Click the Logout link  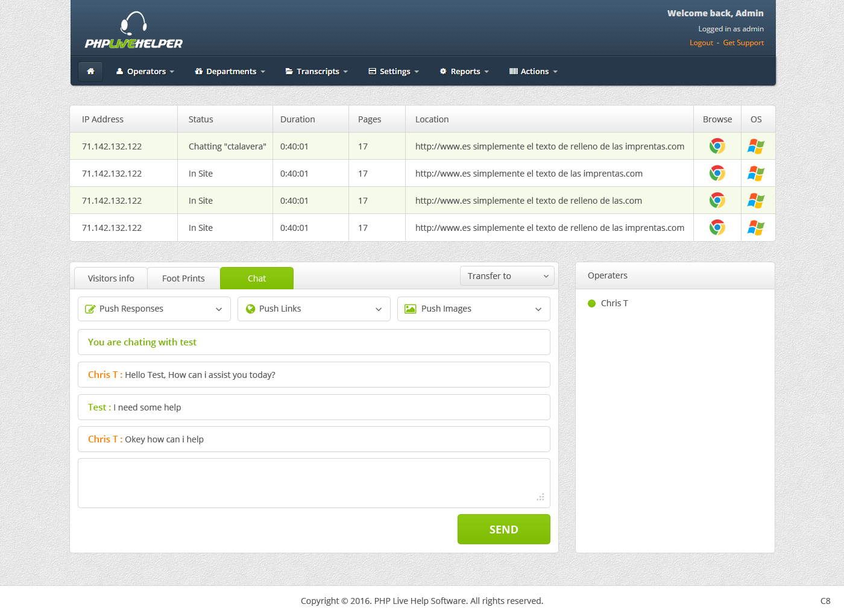pos(701,43)
